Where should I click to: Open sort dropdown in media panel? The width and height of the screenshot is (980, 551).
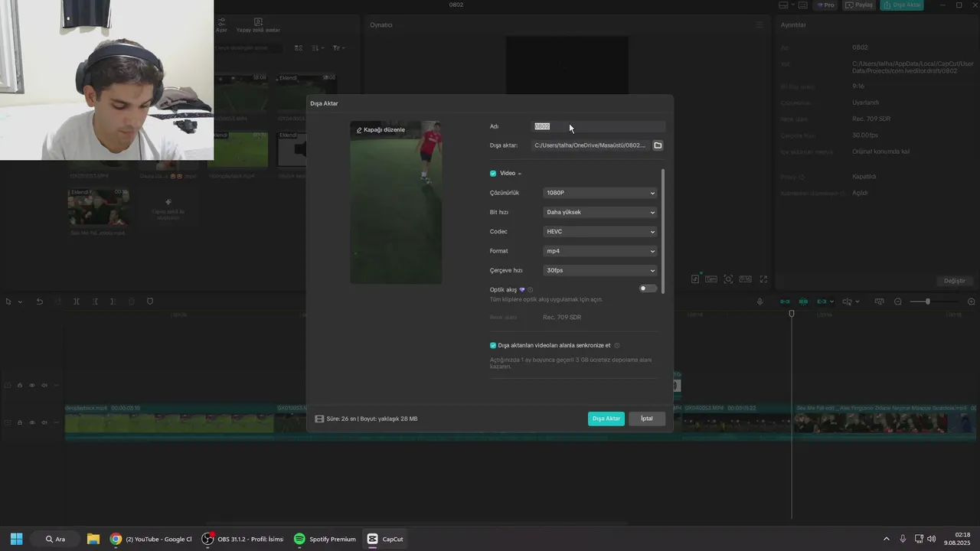pyautogui.click(x=317, y=48)
